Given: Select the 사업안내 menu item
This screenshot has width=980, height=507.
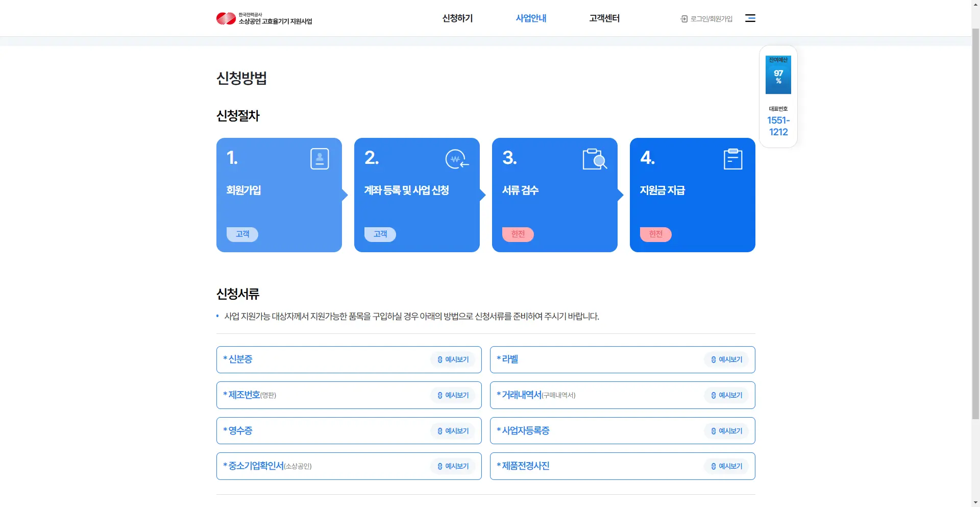Looking at the screenshot, I should tap(531, 18).
